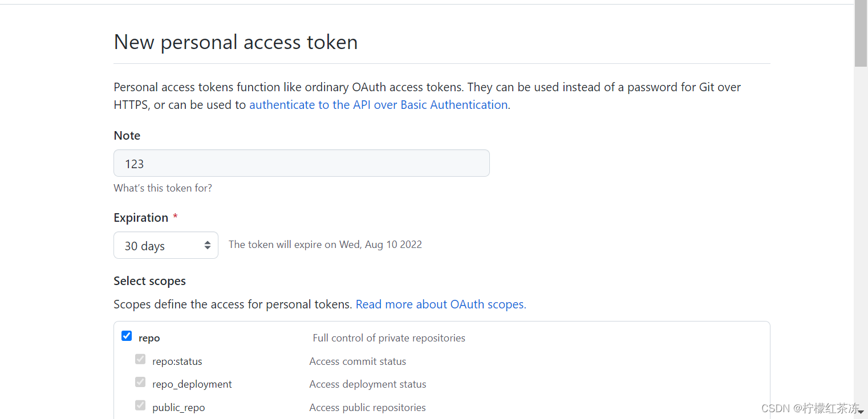Toggle the public_repo checkbox
Viewport: 868px width, 419px height.
coord(140,405)
